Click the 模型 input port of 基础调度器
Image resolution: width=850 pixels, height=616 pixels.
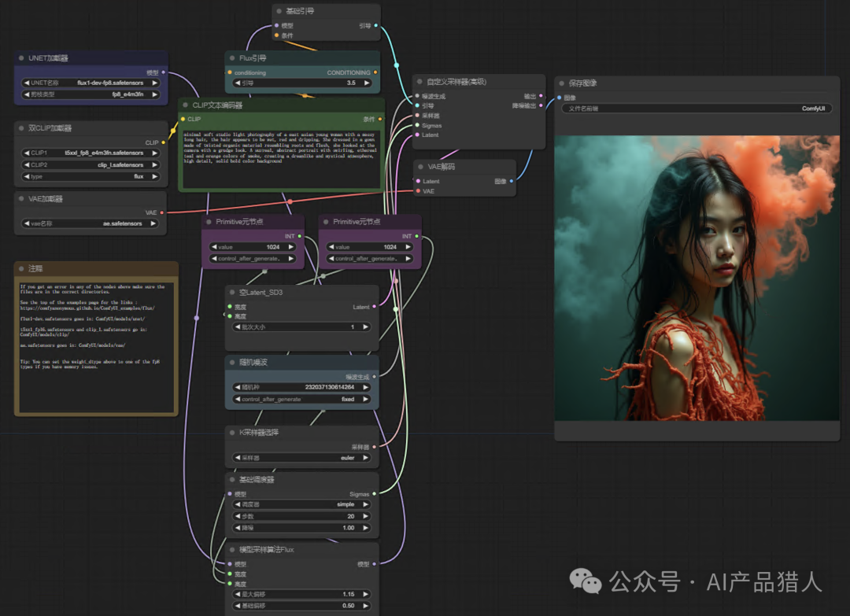coord(230,493)
